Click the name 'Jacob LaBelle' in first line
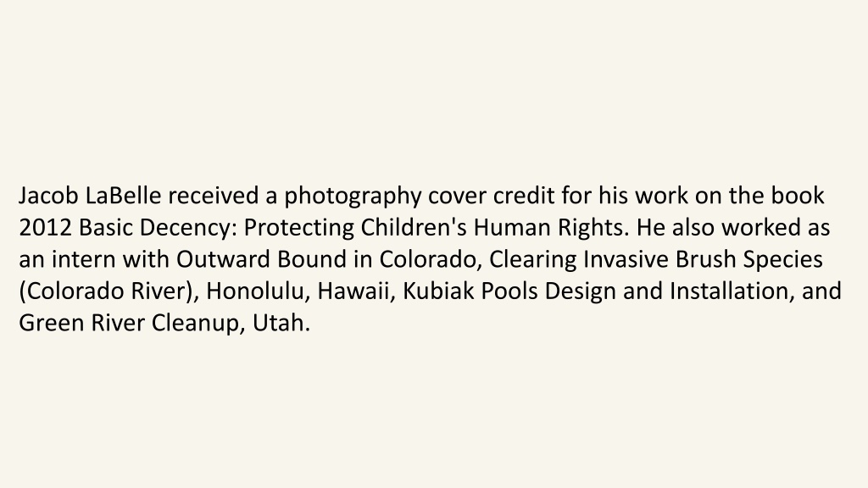 pyautogui.click(x=90, y=196)
